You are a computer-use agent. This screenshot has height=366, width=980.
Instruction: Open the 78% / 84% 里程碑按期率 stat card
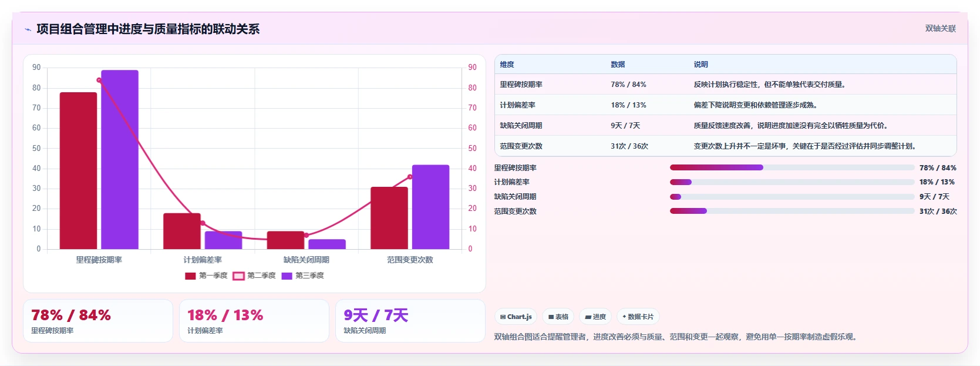coord(98,321)
